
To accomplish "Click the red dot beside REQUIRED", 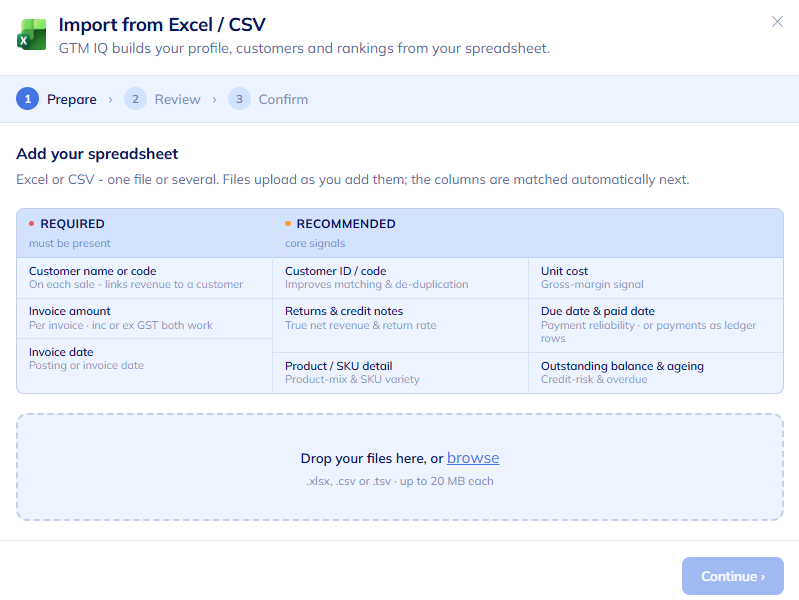I will click(32, 223).
